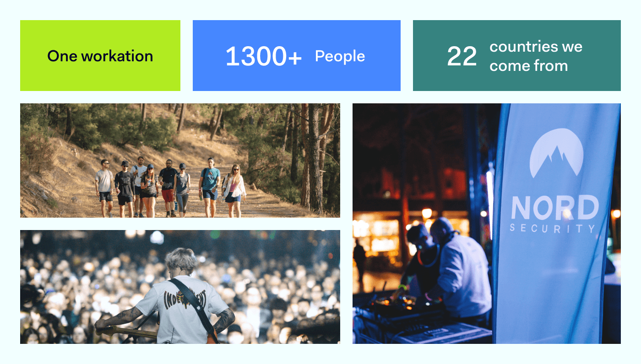This screenshot has width=641, height=364.
Task: Click the countries we come from text
Action: (536, 56)
